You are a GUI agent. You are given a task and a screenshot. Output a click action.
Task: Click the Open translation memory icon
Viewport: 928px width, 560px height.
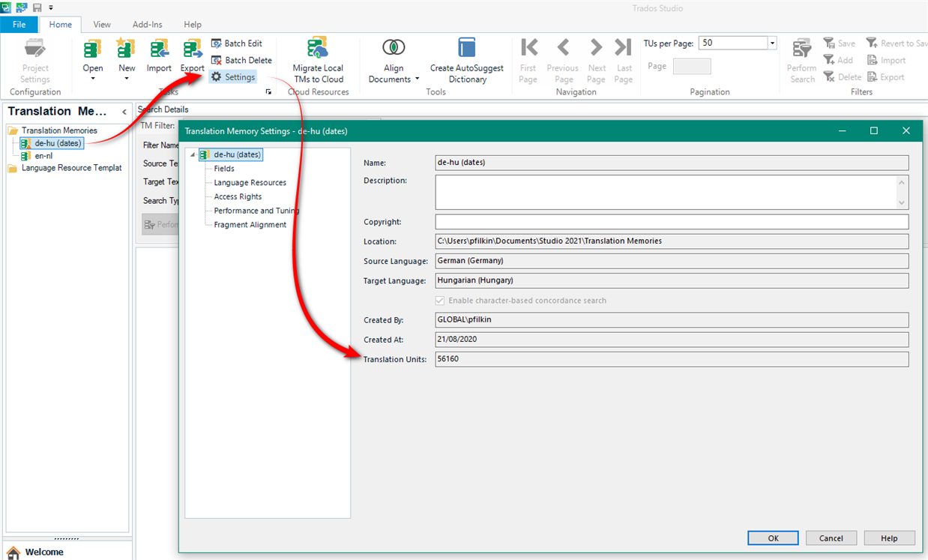(93, 49)
